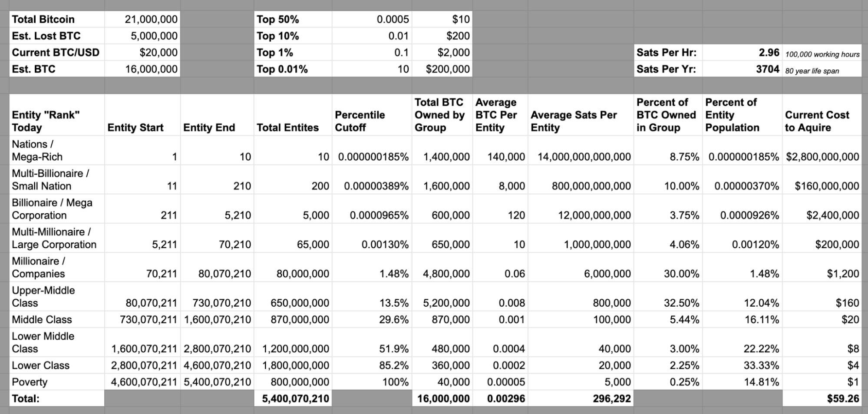
Task: Select the 100,000 working hours note cell
Action: [822, 54]
